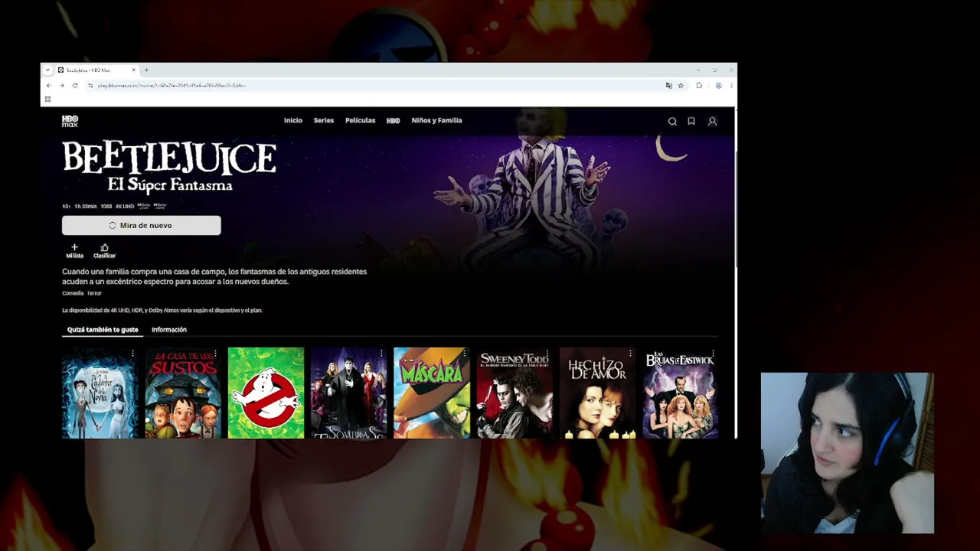Open the Sombras movie poster
This screenshot has width=980, height=551.
click(348, 393)
